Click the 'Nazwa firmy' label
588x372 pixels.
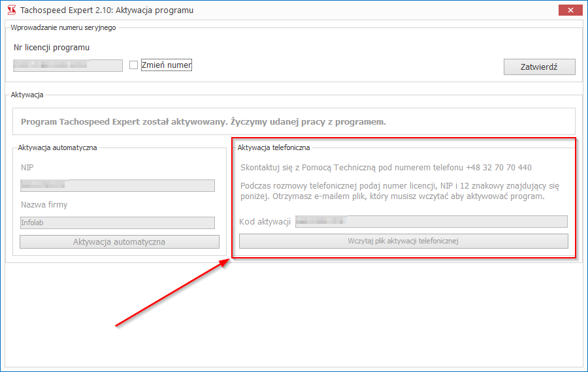pyautogui.click(x=44, y=204)
